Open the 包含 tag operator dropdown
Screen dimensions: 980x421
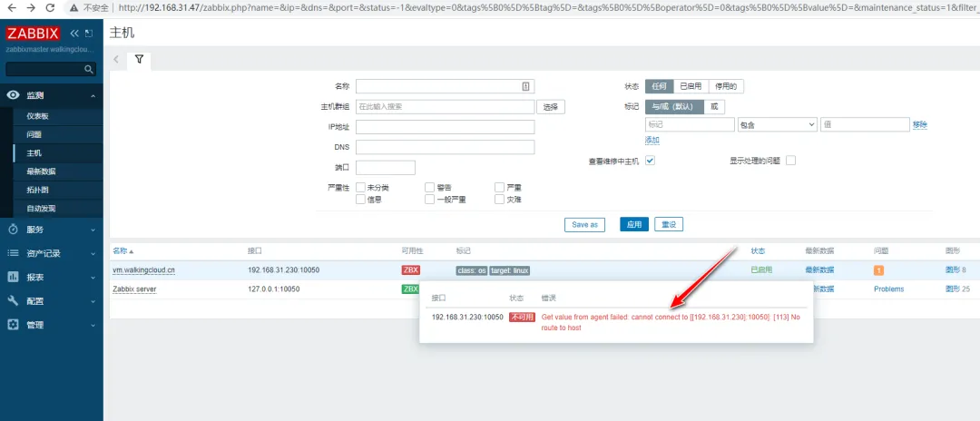point(777,124)
